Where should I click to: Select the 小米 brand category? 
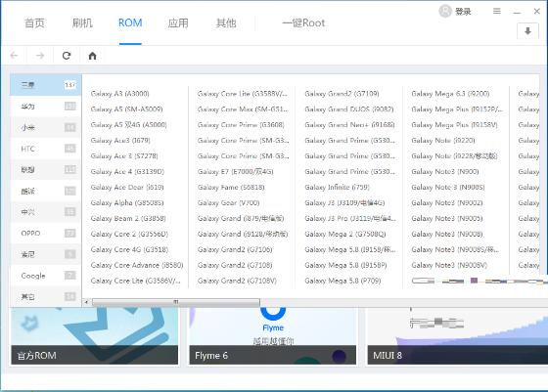tap(46, 127)
